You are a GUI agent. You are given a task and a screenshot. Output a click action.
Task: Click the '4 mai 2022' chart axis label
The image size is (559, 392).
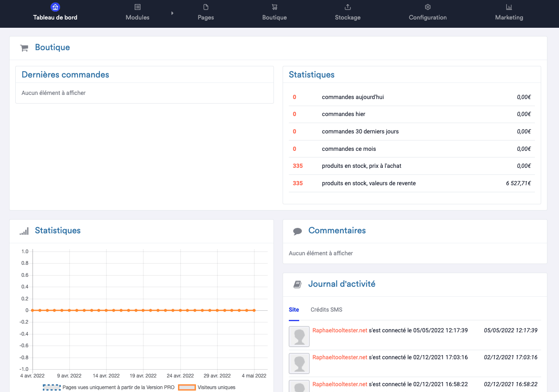point(254,376)
